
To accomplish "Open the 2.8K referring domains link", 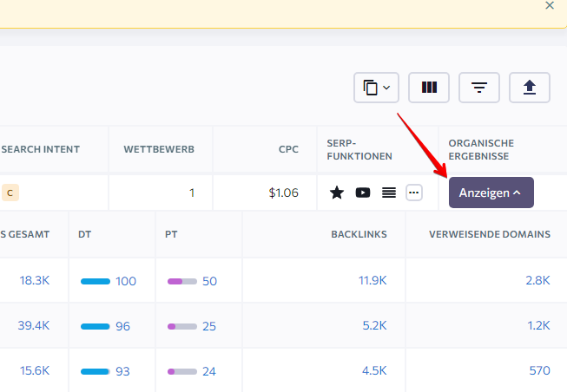I will 537,280.
